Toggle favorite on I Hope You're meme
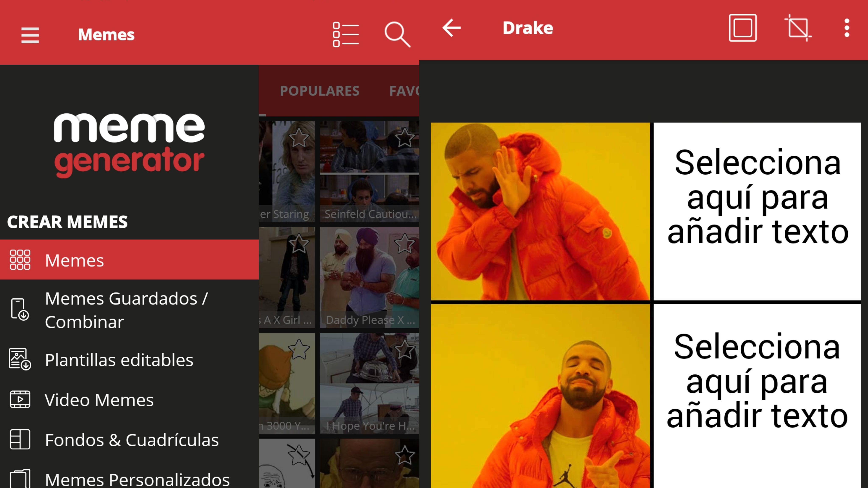This screenshot has height=488, width=868. pyautogui.click(x=404, y=349)
